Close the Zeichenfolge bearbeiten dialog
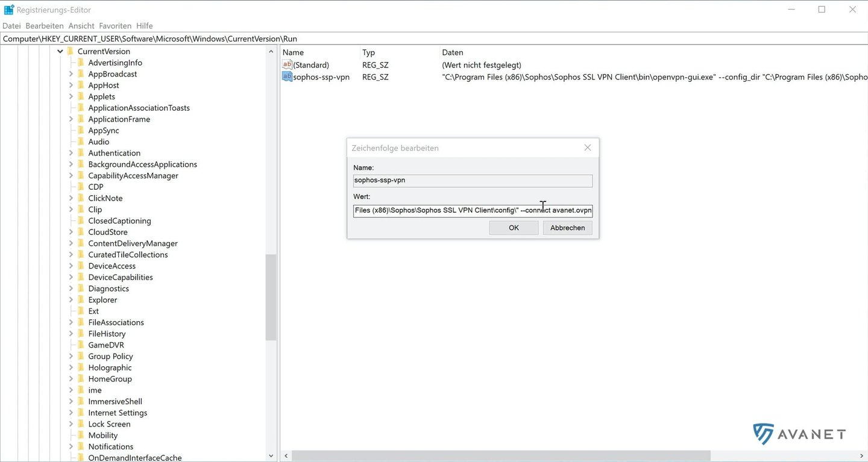Viewport: 868px width, 462px height. (588, 148)
